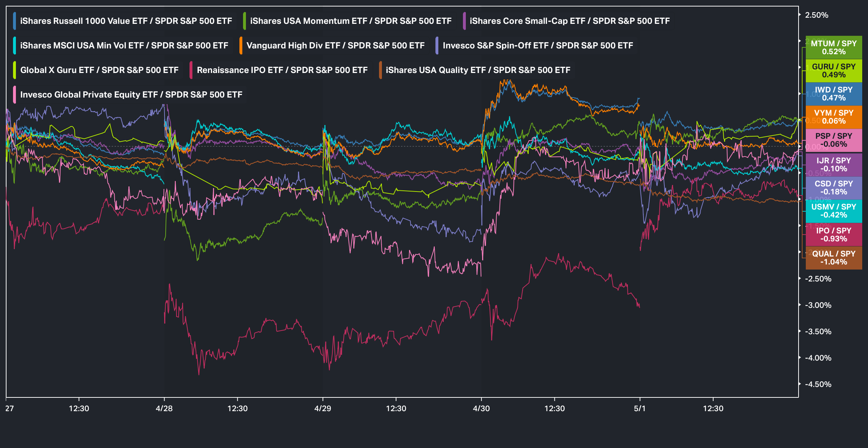Click the 5/1 date marker on time axis
Screen dimensions: 868x448
point(640,408)
